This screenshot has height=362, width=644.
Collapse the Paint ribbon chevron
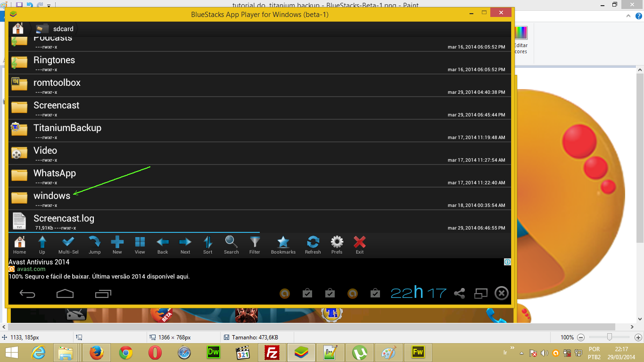(628, 16)
